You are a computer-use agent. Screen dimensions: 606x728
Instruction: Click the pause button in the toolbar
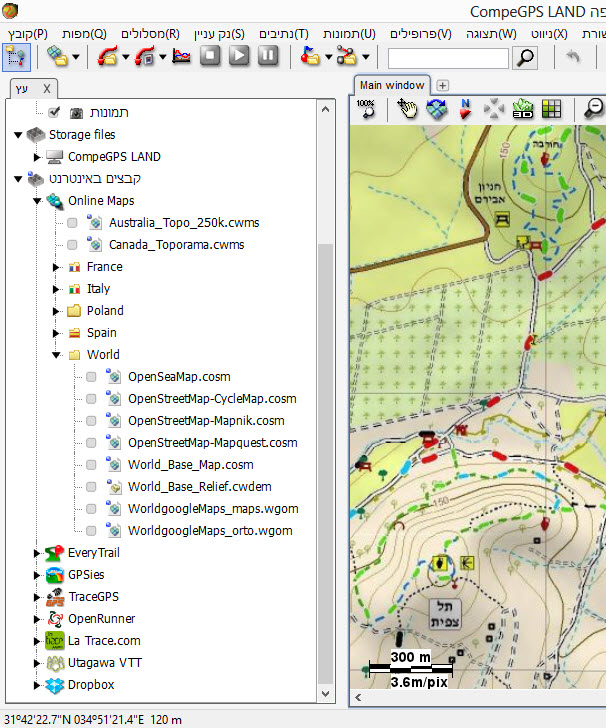click(x=268, y=56)
